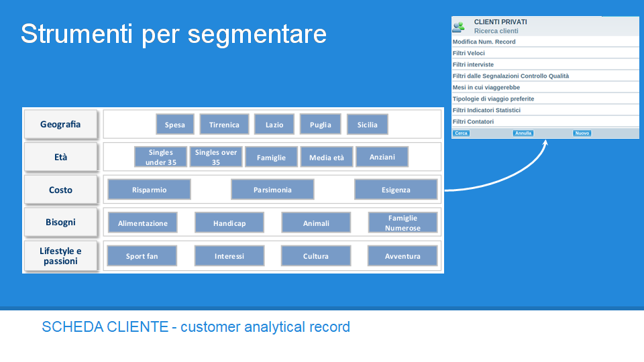Select the Costo category label
644x362 pixels.
pos(61,190)
